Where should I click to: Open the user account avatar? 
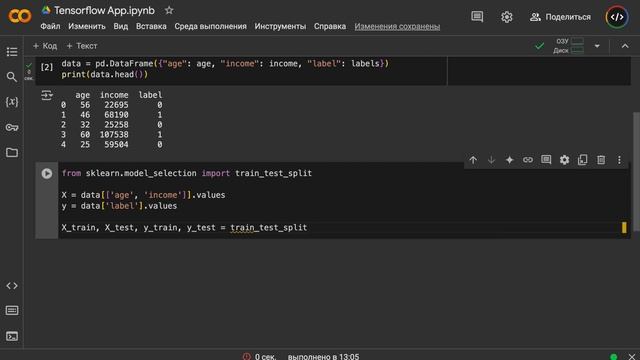point(617,17)
